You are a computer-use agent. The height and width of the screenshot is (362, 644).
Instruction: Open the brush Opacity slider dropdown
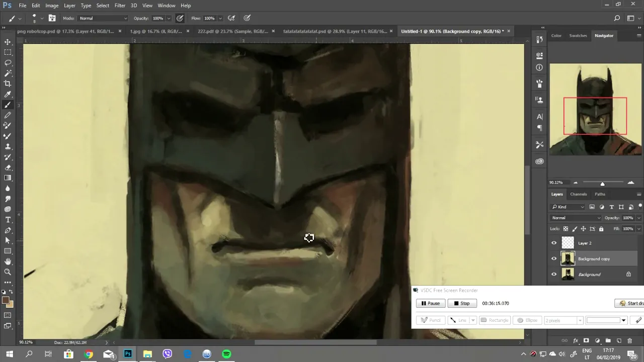coord(169,19)
